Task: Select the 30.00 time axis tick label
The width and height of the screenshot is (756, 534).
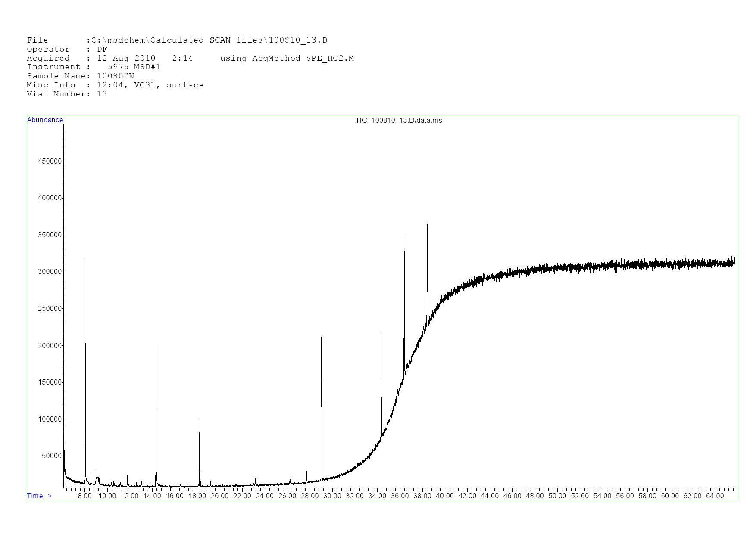Action: (x=332, y=496)
